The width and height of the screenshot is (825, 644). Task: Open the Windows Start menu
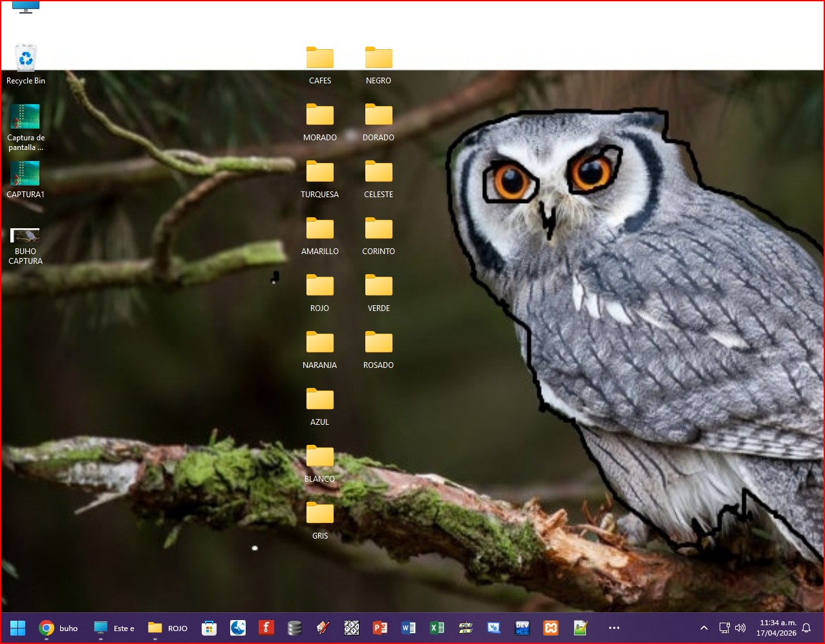pos(17,628)
